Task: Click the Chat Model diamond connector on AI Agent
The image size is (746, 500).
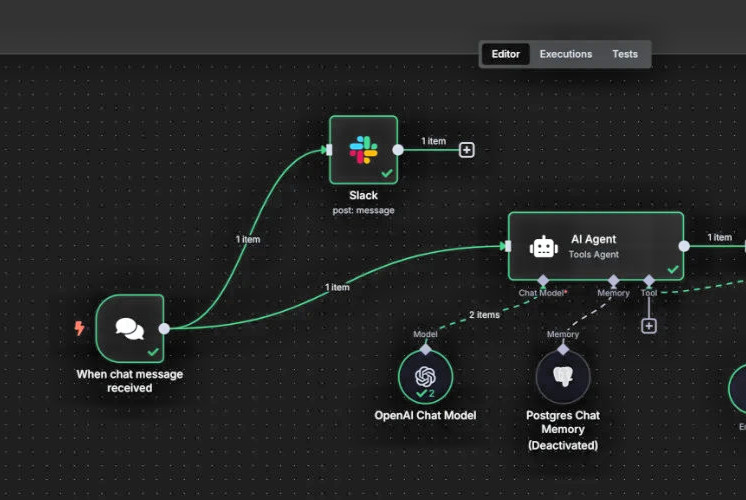Action: coord(543,281)
